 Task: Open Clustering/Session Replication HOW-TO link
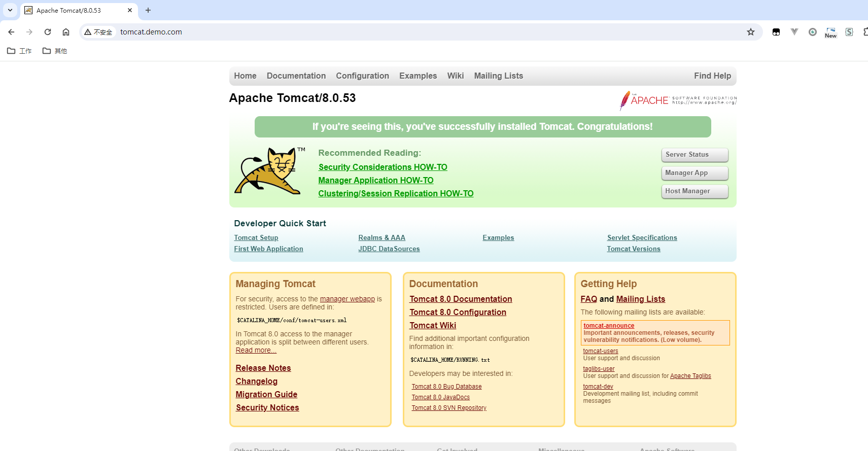(396, 193)
